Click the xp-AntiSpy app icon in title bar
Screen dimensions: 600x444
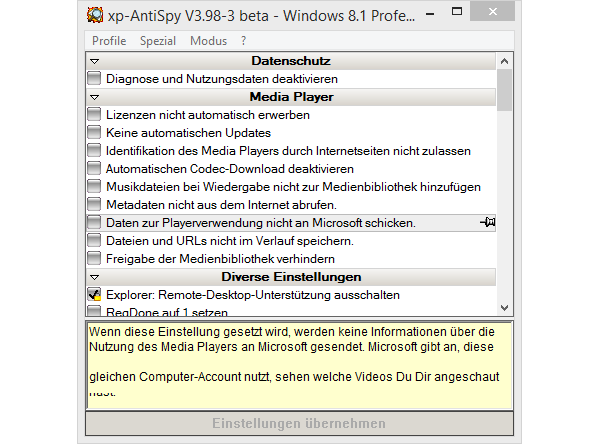(x=95, y=15)
